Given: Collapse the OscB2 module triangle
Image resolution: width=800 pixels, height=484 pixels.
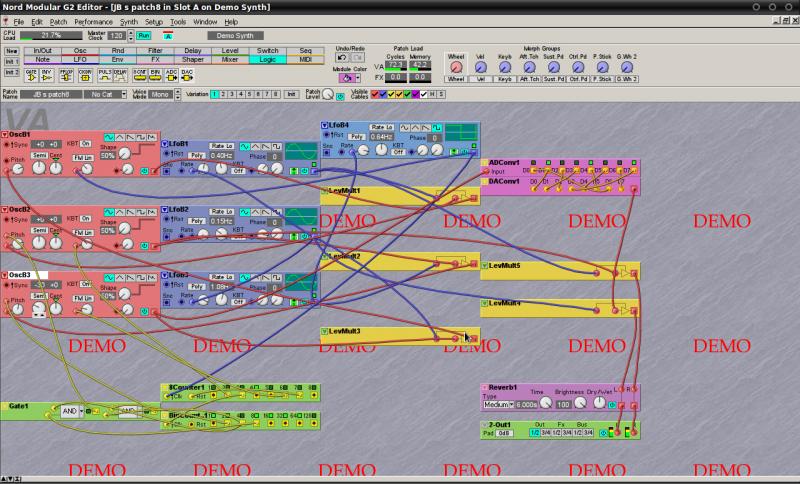Looking at the screenshot, I should 4,210.
